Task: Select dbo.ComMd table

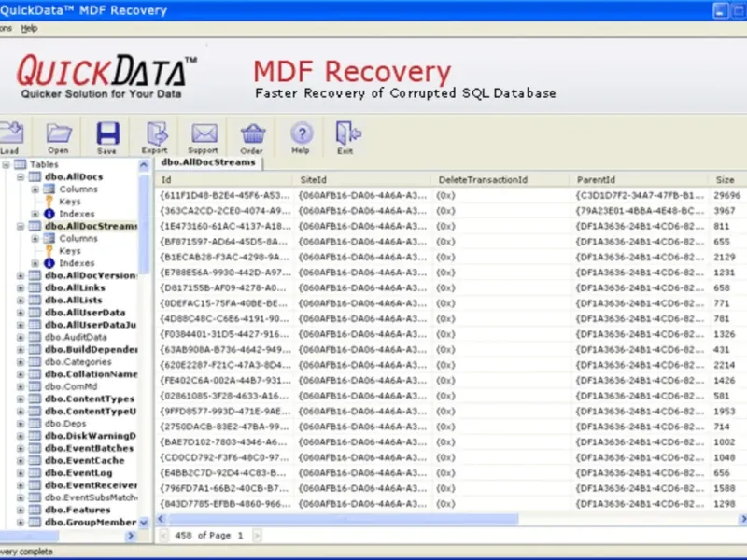Action: [71, 386]
